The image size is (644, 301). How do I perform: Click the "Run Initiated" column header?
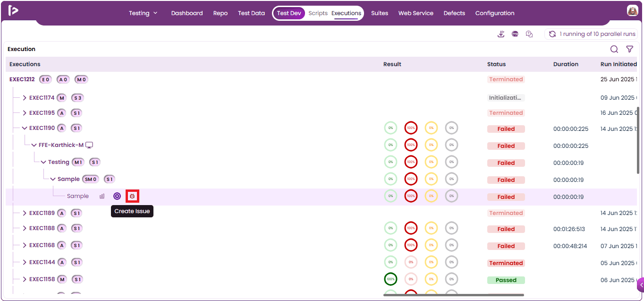point(619,64)
